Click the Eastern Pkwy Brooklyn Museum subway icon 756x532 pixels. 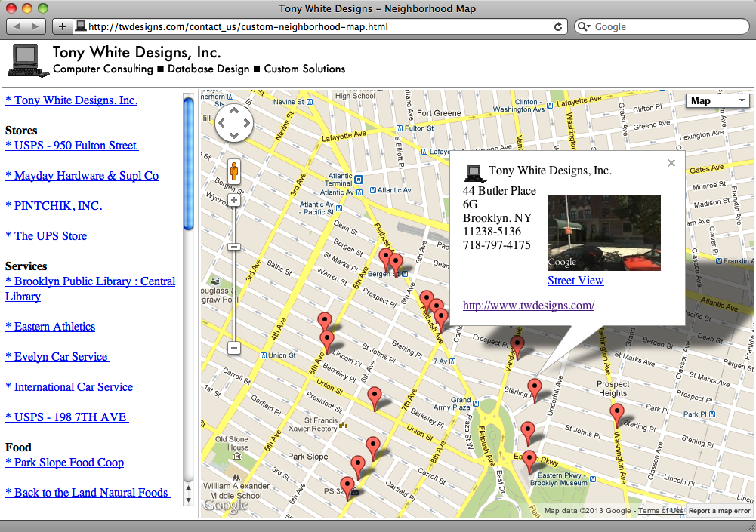pos(593,479)
